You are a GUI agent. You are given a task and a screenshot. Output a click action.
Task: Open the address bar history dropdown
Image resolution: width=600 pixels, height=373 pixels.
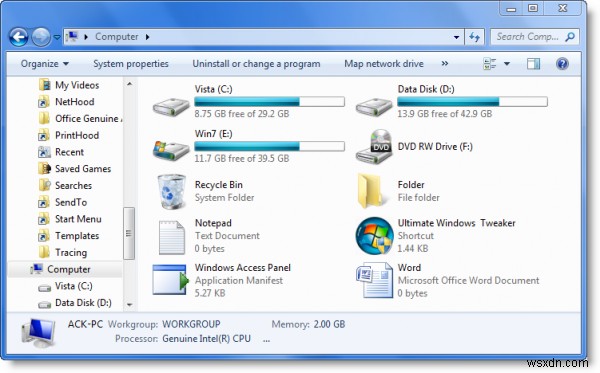pyautogui.click(x=456, y=37)
